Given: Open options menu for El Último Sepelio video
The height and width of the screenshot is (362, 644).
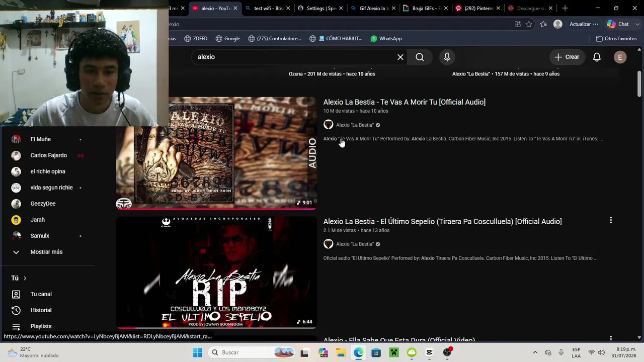Looking at the screenshot, I should [x=611, y=220].
